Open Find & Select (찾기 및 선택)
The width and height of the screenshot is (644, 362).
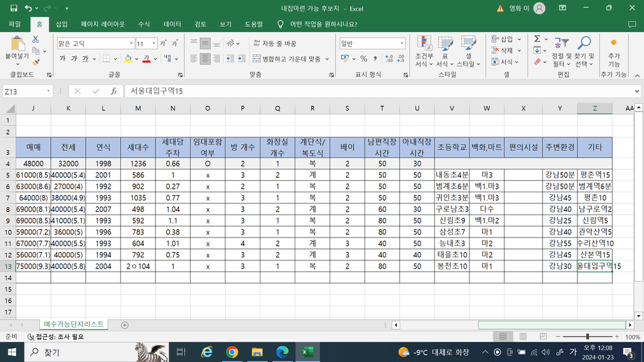[x=584, y=51]
